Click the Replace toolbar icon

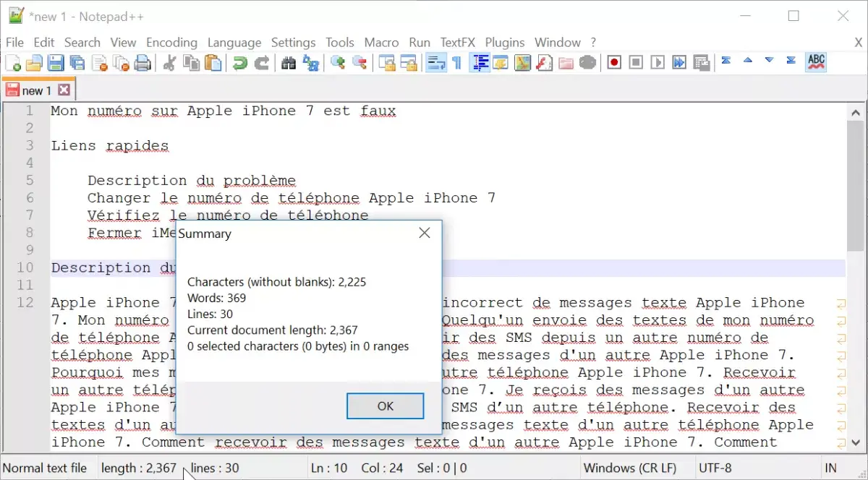(x=310, y=63)
